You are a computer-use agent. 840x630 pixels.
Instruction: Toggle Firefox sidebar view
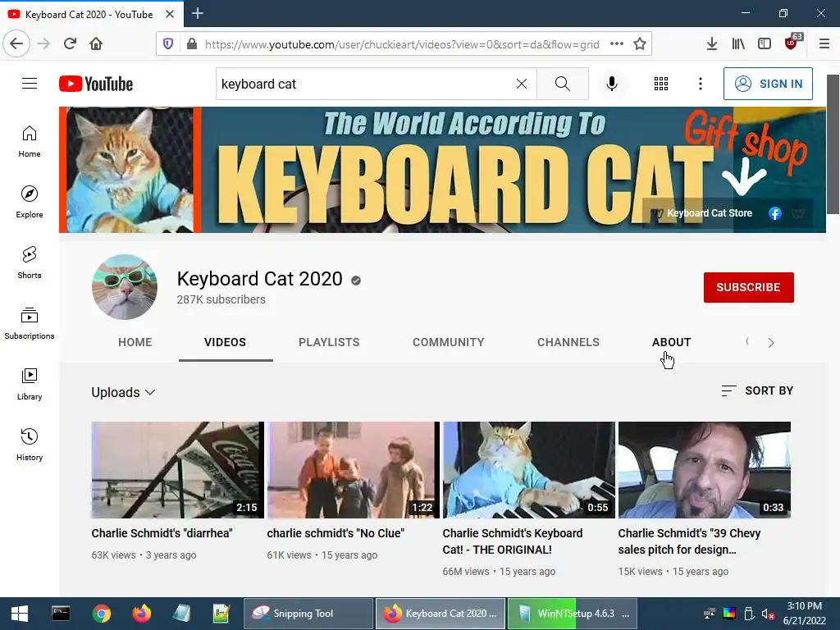click(x=765, y=44)
